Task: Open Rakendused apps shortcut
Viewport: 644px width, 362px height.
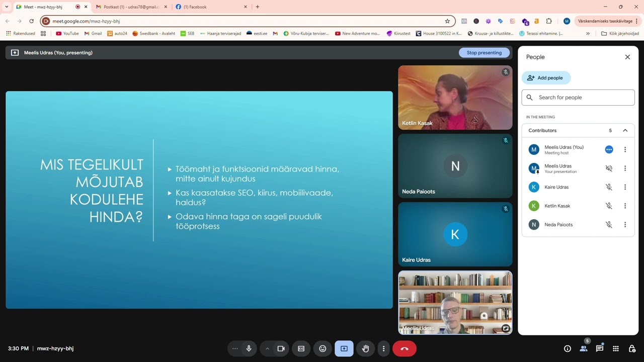Action: tap(21, 34)
